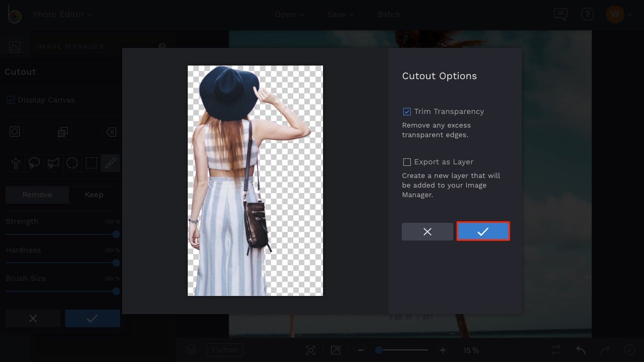Confirm cutout with the blue checkmark button
644x362 pixels.
[x=482, y=231]
